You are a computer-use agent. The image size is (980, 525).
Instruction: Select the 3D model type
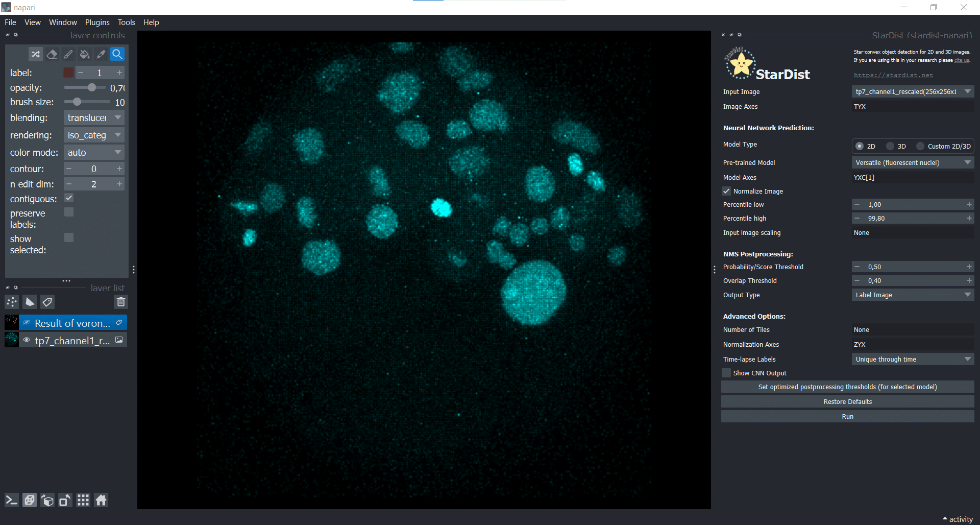click(891, 146)
